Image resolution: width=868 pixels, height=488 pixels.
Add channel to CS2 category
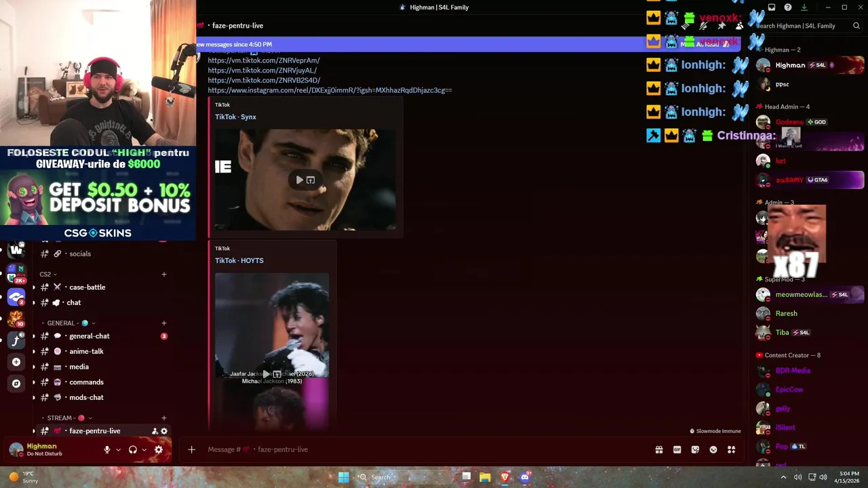click(x=164, y=274)
